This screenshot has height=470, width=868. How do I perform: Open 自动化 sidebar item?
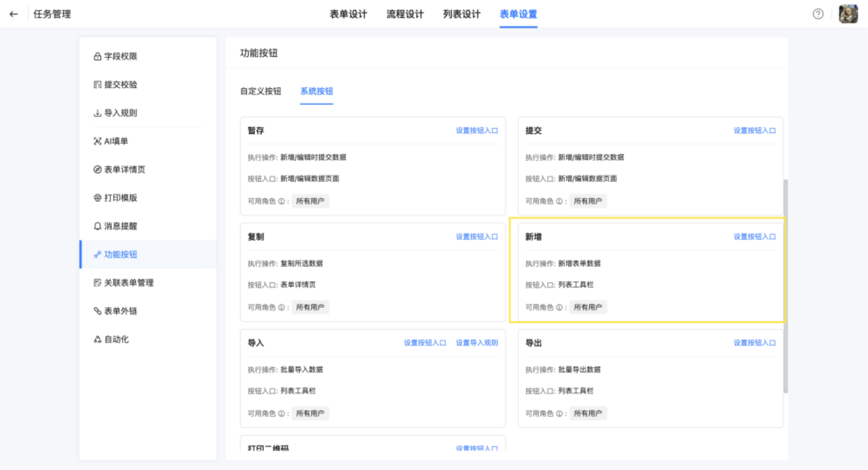[x=111, y=339]
